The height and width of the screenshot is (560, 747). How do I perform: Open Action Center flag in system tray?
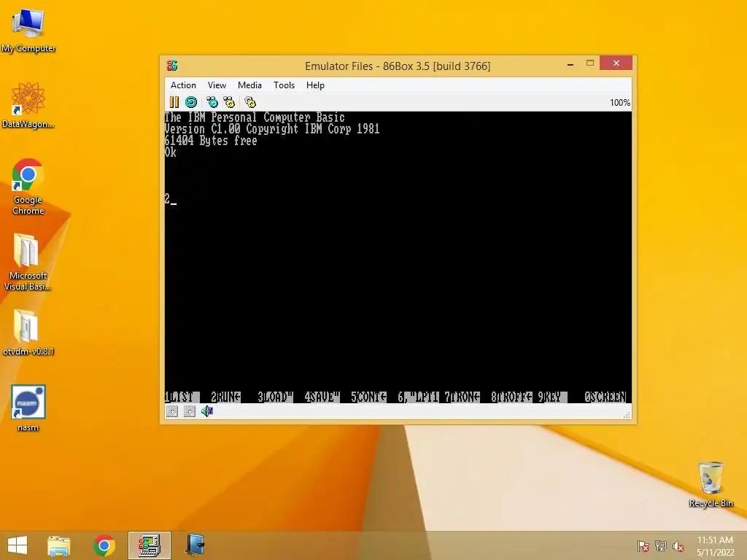click(643, 546)
